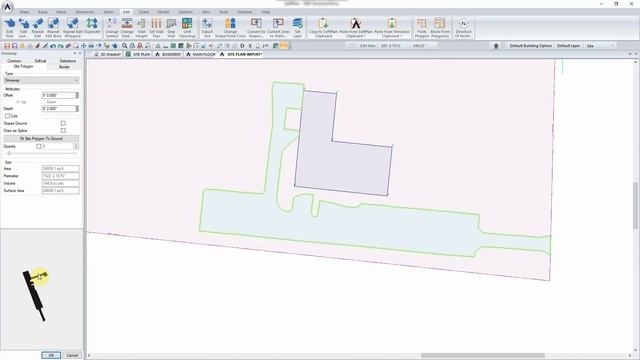This screenshot has height=360, width=640.
Task: Toggle the Cuts checkbox
Action: pos(7,116)
